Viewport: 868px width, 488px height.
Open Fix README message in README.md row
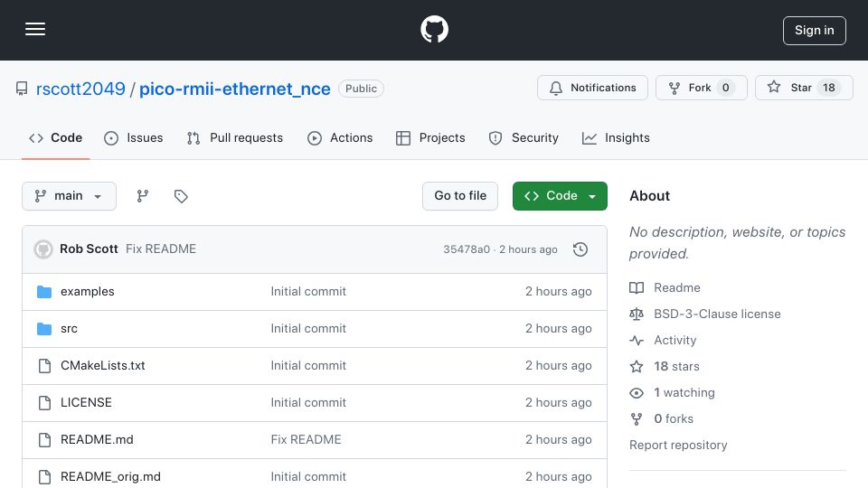click(307, 440)
